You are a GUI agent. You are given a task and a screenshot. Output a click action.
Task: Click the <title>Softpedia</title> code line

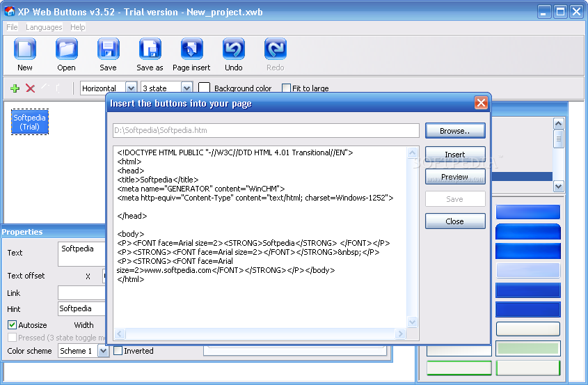158,180
